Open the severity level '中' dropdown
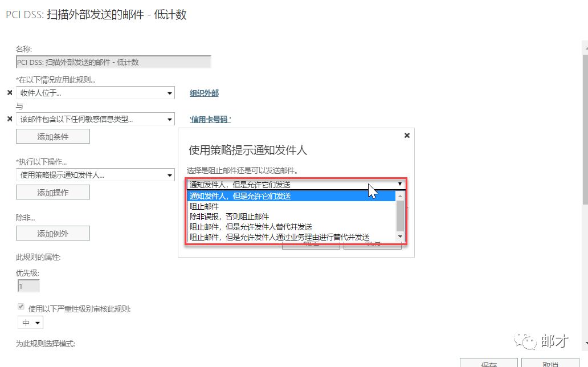The height and width of the screenshot is (367, 588). (31, 323)
